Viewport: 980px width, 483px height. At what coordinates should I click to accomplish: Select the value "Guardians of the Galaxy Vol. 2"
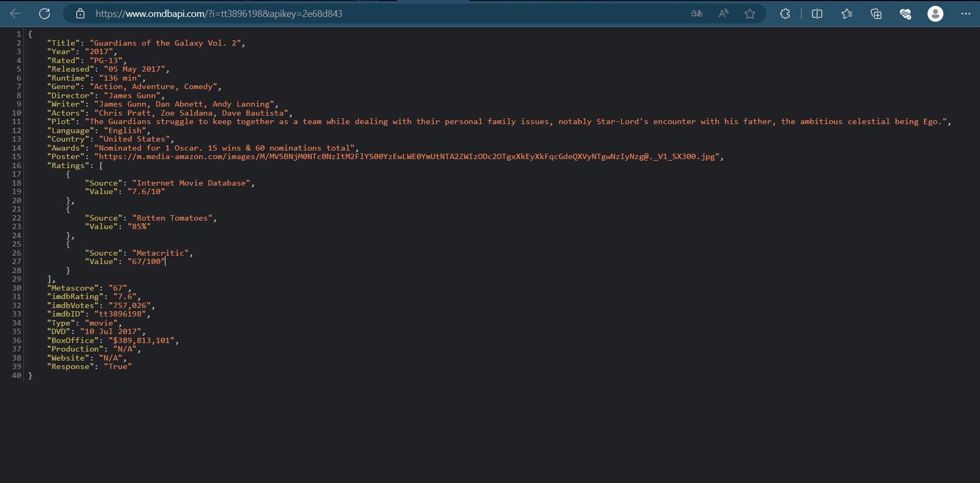(165, 43)
